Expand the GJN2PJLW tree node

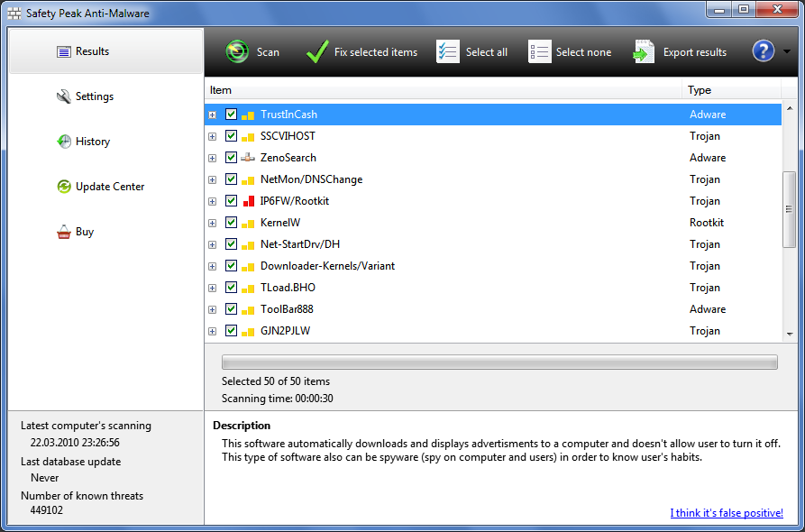pyautogui.click(x=212, y=332)
